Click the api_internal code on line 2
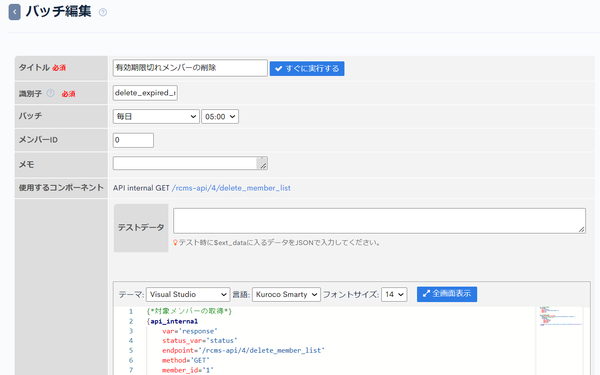The width and height of the screenshot is (600, 375). (174, 321)
